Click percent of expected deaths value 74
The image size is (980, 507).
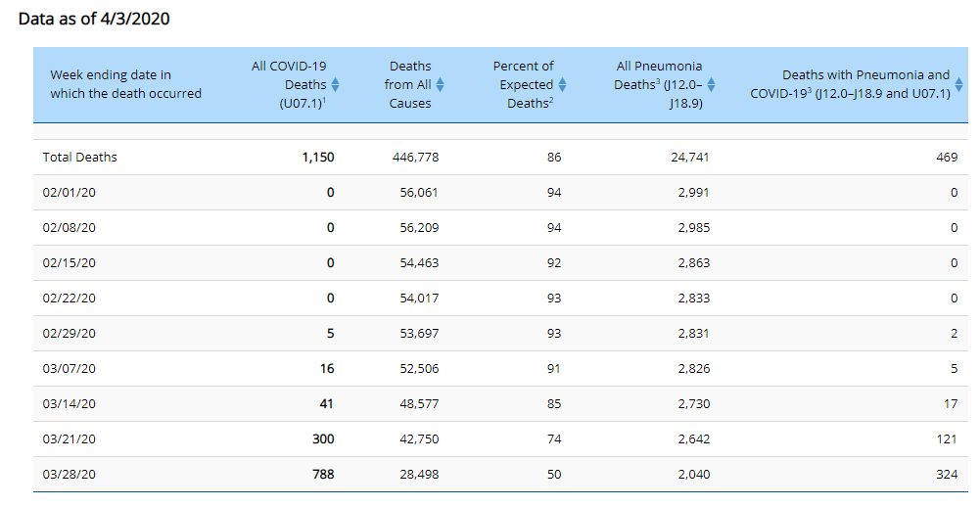click(554, 438)
